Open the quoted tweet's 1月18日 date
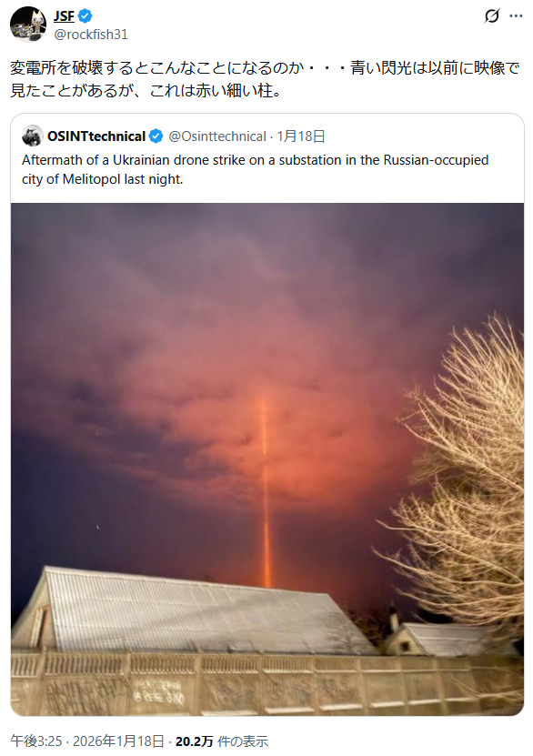Viewport: 533px width, 756px height. 301,136
